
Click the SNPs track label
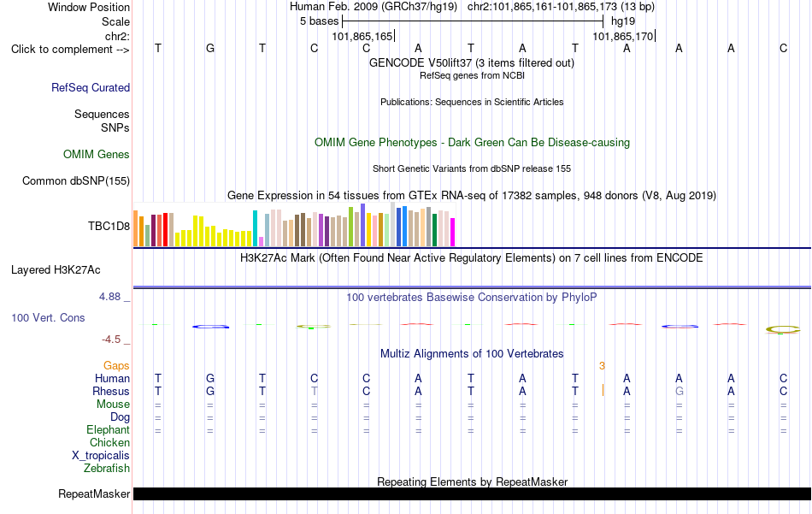pyautogui.click(x=115, y=127)
